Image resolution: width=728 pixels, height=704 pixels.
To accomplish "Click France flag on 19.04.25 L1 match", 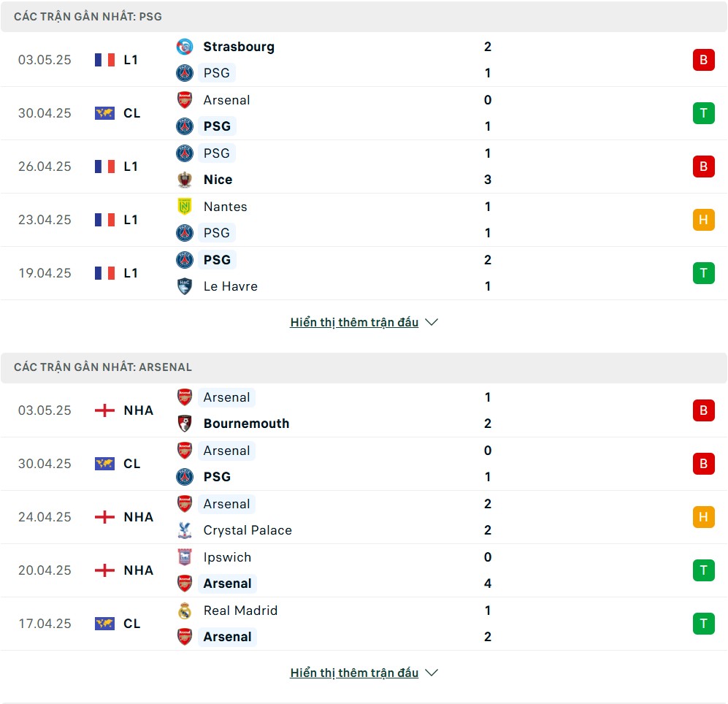I will 104,273.
